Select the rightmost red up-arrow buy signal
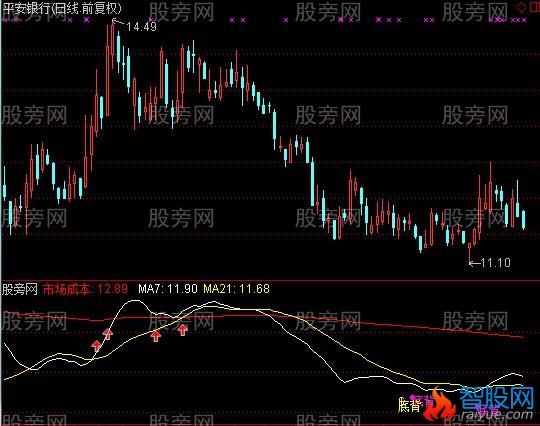This screenshot has width=540, height=426. coord(183,330)
